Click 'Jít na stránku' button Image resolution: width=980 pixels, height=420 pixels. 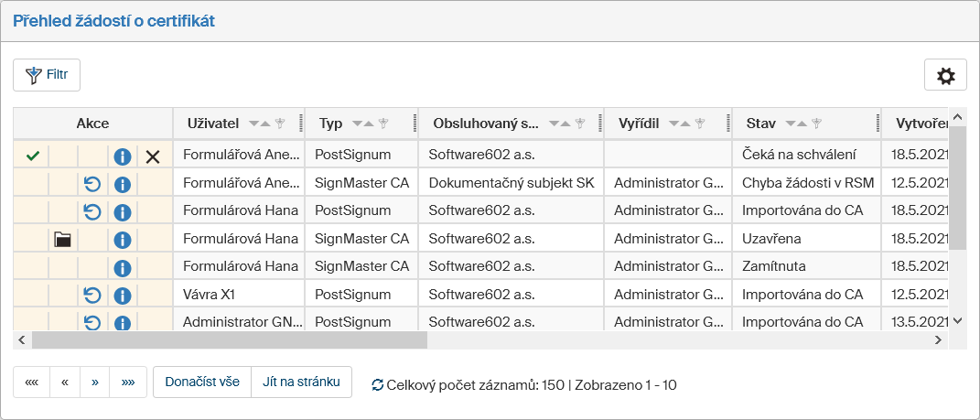click(301, 382)
